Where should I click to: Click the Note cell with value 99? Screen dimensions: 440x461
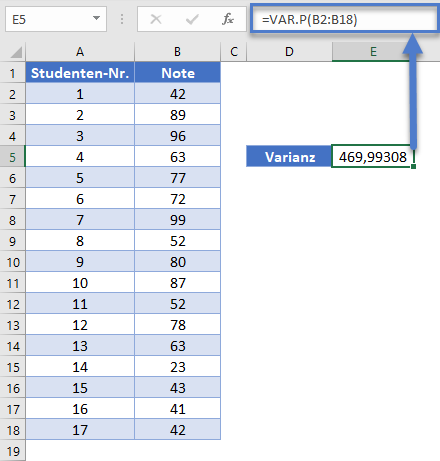pos(177,220)
